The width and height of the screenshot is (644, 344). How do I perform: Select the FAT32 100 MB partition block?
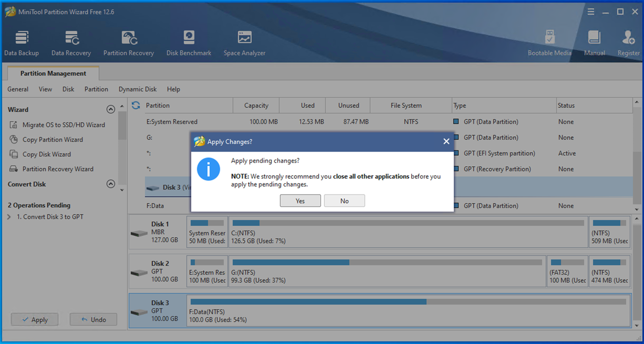pyautogui.click(x=567, y=271)
